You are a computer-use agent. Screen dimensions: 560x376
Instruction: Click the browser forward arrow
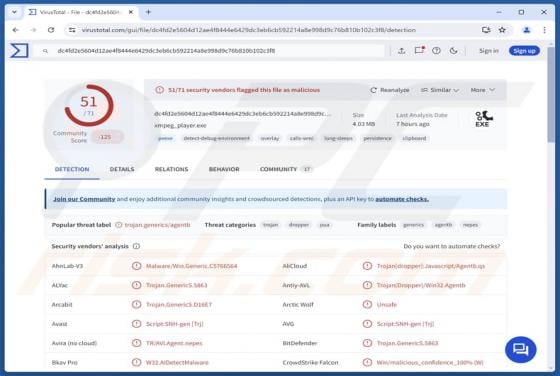[x=33, y=30]
